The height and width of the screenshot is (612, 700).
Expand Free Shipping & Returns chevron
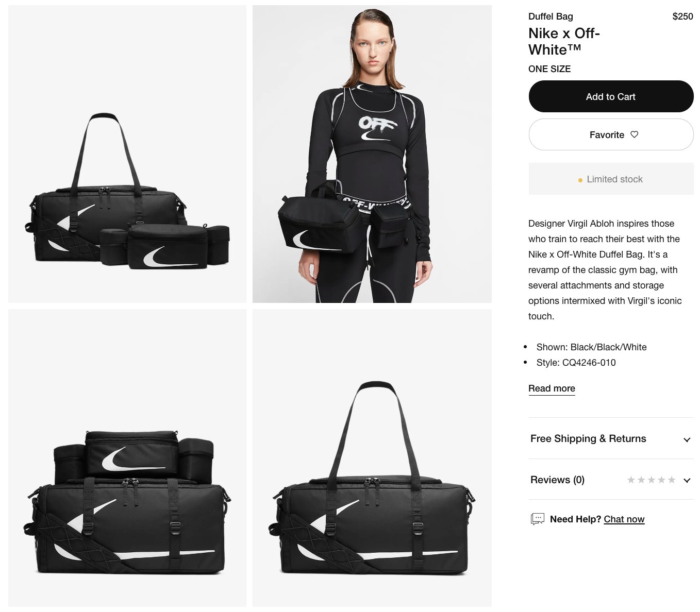coord(687,439)
